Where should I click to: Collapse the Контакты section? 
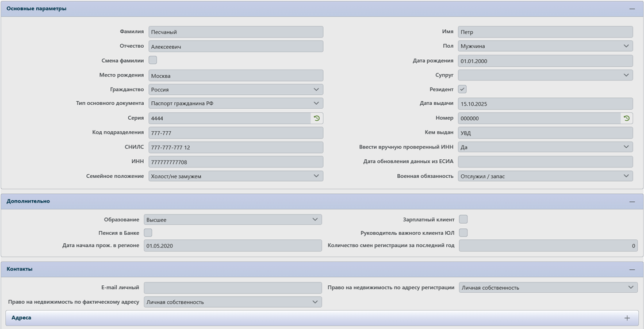coord(632,270)
